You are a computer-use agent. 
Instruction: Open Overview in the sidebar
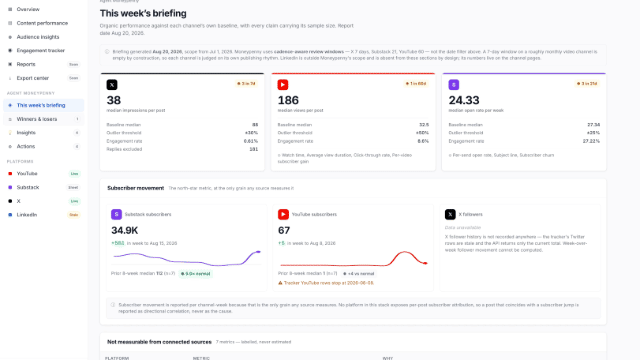43,9
